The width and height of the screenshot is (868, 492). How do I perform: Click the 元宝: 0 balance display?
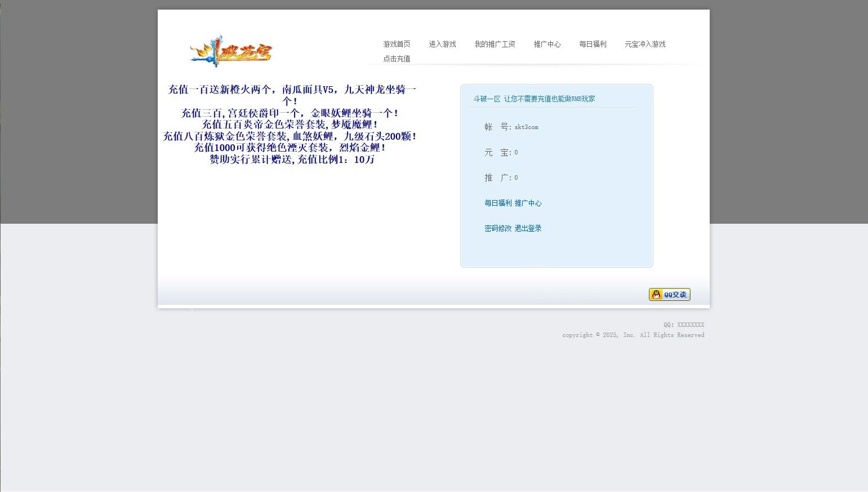point(501,152)
